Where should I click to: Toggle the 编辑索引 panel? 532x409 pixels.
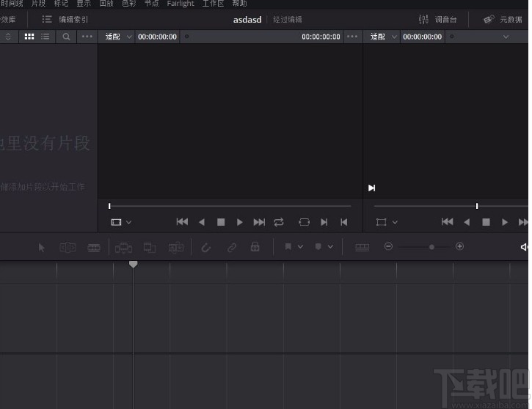click(65, 19)
